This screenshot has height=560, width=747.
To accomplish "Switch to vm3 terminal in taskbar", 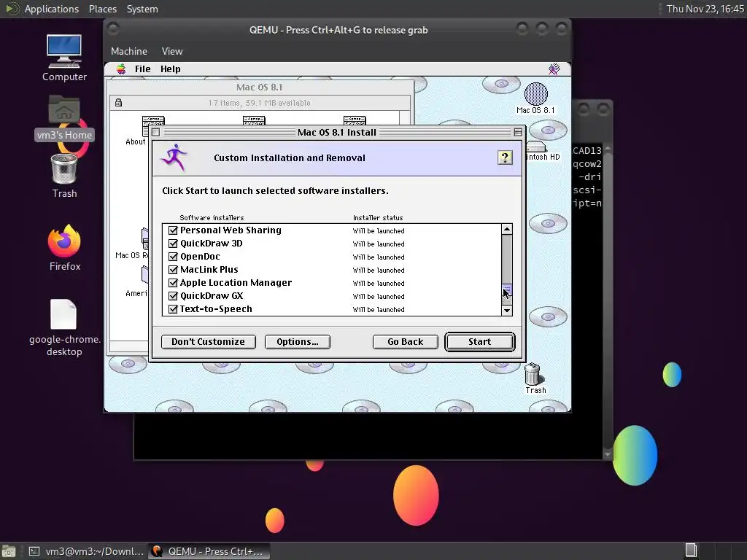I will pyautogui.click(x=86, y=551).
